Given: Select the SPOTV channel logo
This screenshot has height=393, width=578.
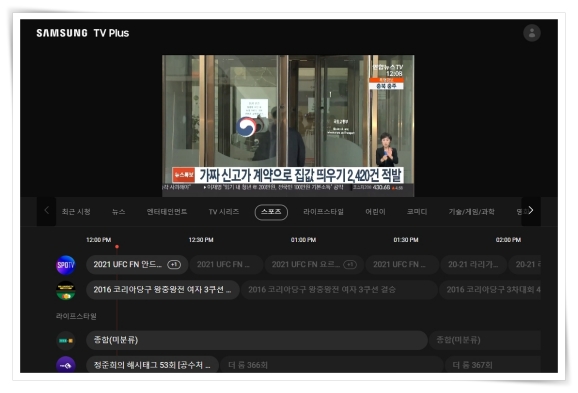Looking at the screenshot, I should [x=66, y=265].
